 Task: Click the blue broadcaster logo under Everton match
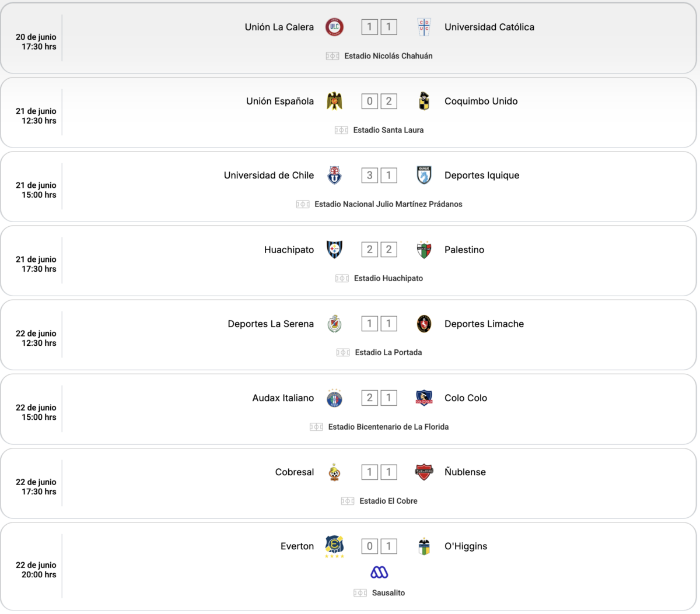click(x=379, y=573)
